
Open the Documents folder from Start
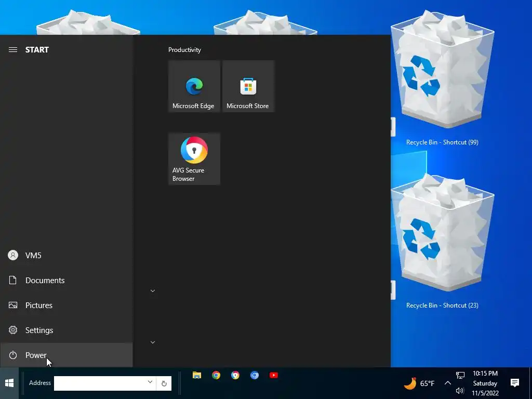point(66,280)
